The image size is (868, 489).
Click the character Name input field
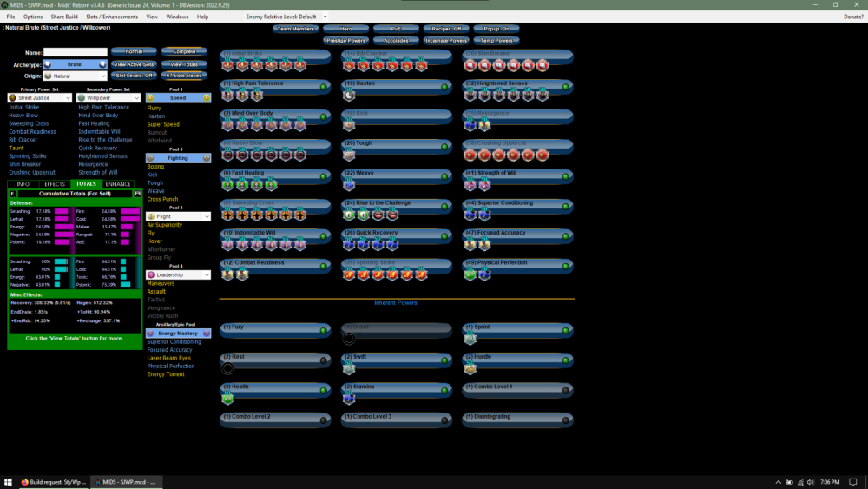pyautogui.click(x=75, y=52)
